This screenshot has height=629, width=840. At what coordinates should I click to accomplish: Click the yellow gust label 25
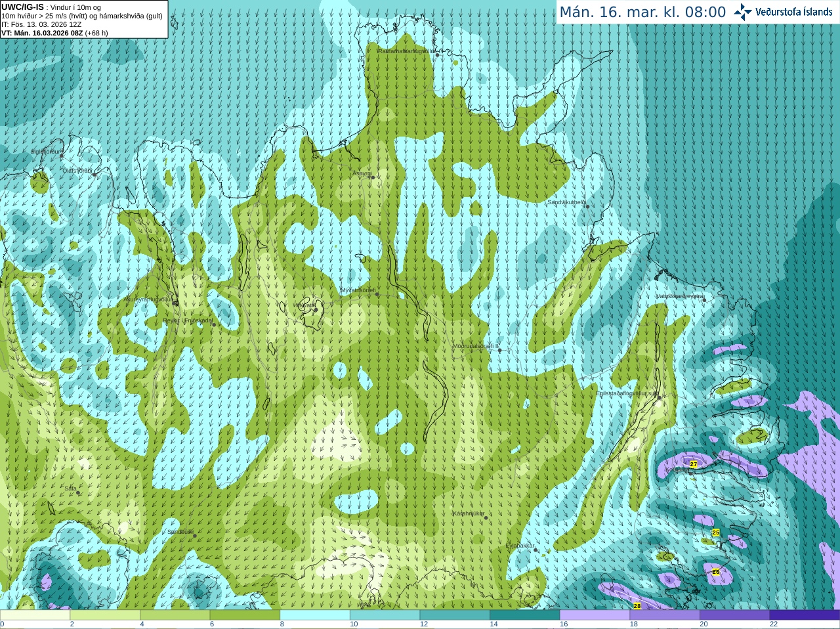(716, 532)
